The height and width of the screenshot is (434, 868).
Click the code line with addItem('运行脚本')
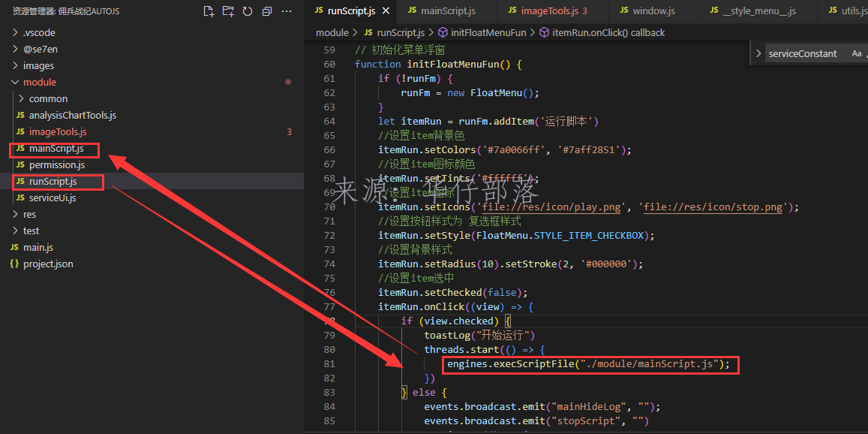click(x=489, y=122)
